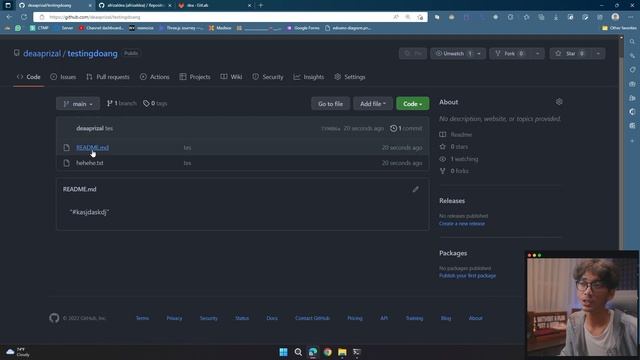
Task: Open the weather widget in taskbar
Action: tap(18, 352)
